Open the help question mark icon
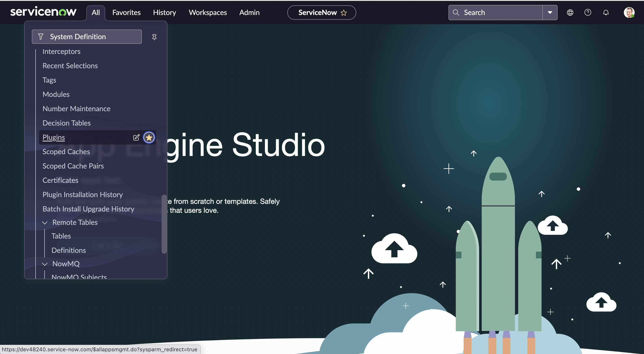Screen dimensions: 644x354 tap(588, 13)
